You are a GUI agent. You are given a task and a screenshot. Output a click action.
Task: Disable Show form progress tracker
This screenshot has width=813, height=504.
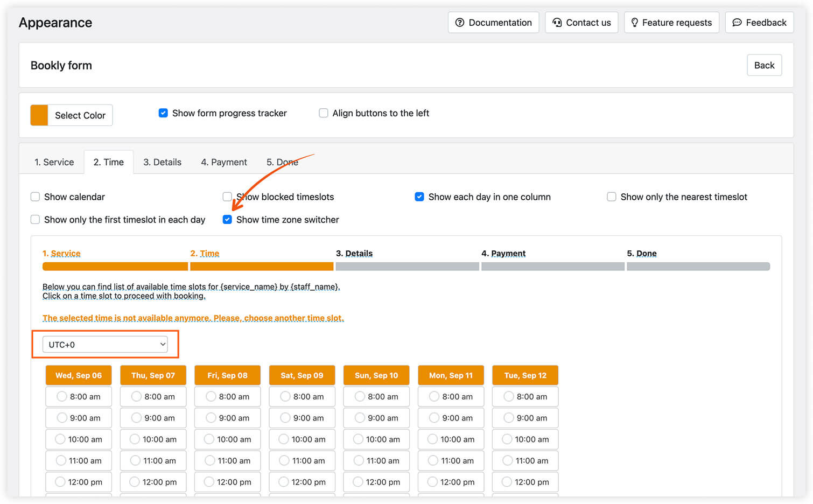tap(163, 113)
